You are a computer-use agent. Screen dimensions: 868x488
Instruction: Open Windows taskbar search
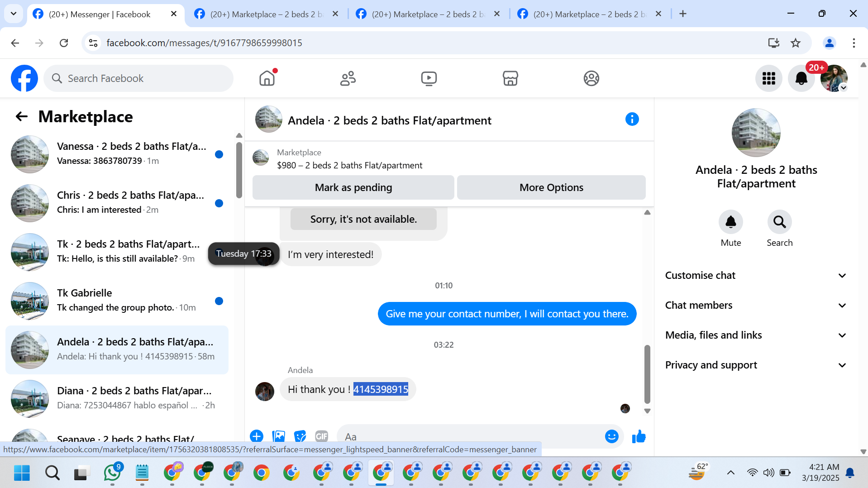[52, 473]
